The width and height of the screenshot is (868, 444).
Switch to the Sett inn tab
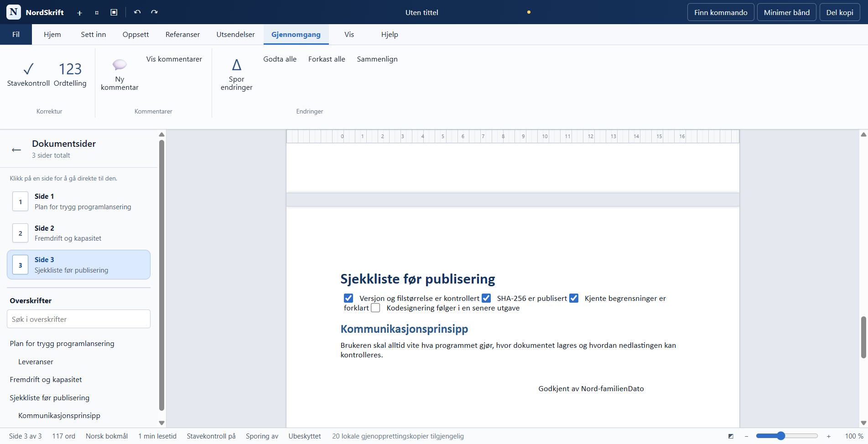[94, 35]
